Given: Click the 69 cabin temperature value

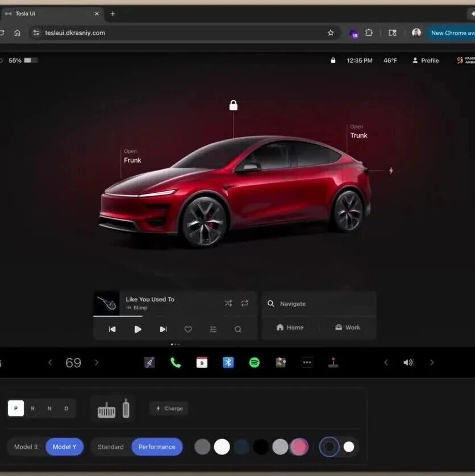Looking at the screenshot, I should 73,363.
